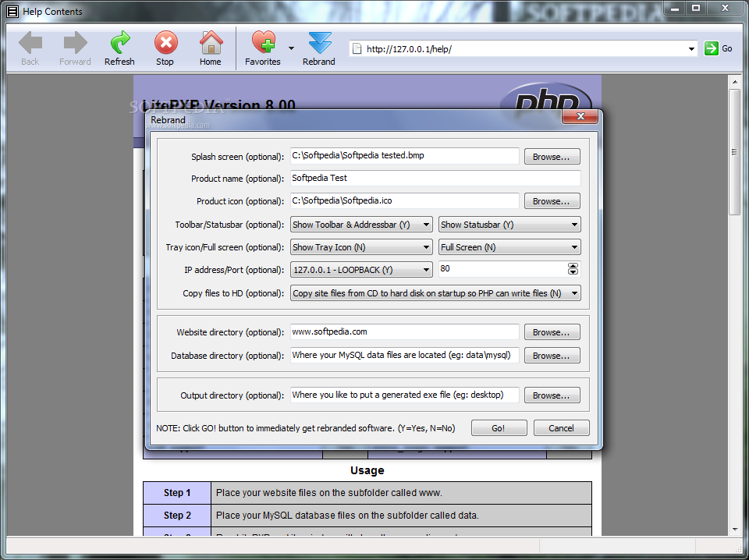Open the Show Toolbar & Addressbar dropdown
Viewport: 749px width, 560px height.
(361, 225)
